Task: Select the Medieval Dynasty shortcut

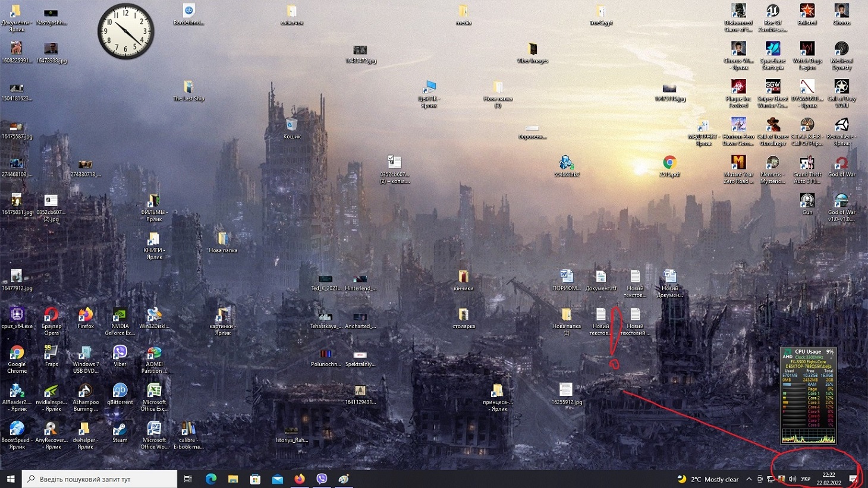Action: pyautogui.click(x=842, y=56)
